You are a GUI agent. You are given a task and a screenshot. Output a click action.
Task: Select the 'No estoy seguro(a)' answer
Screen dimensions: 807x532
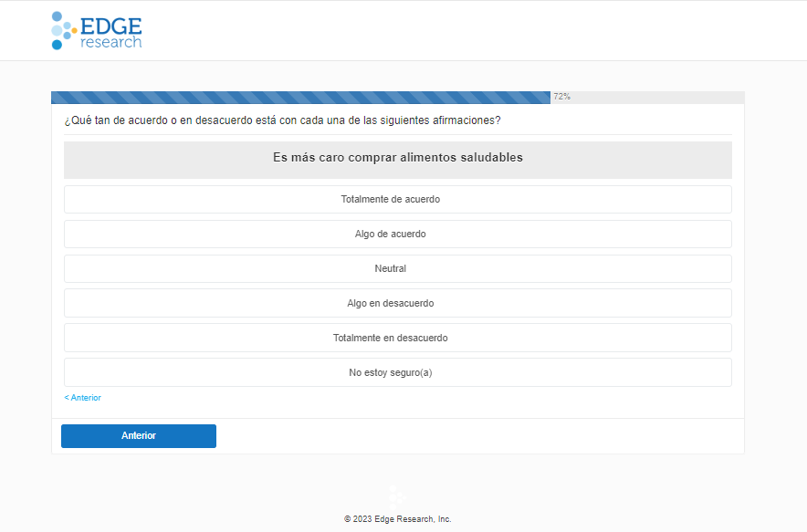coord(398,372)
